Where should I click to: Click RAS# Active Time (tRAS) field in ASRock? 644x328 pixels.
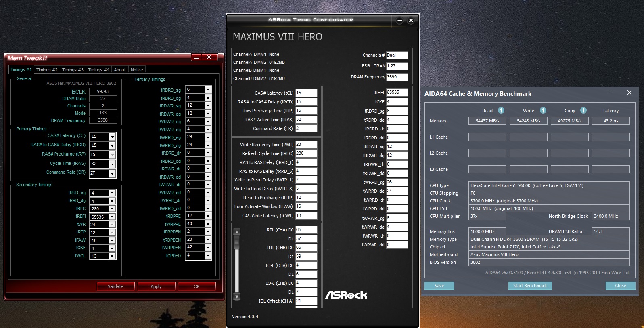click(306, 120)
